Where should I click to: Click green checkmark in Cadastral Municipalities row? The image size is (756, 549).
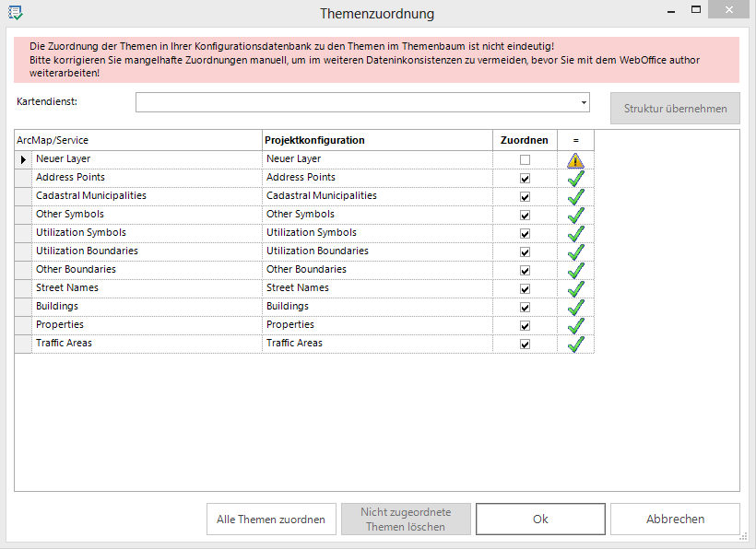pyautogui.click(x=575, y=196)
